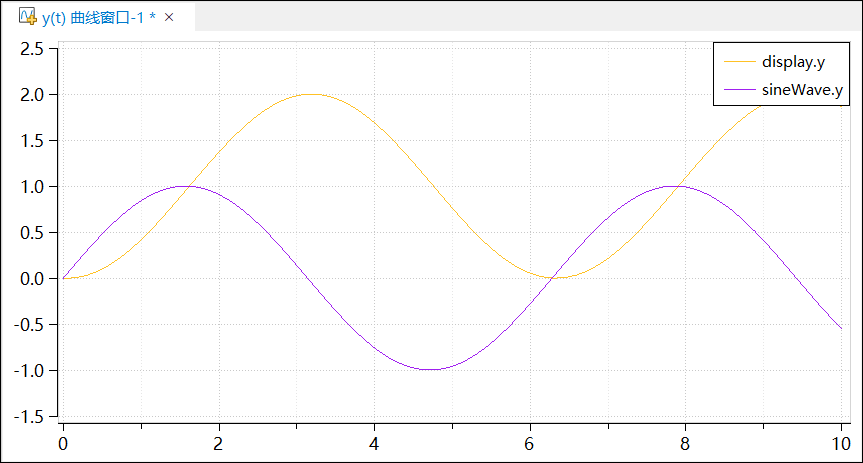Click y-axis label 2.5

click(x=31, y=49)
